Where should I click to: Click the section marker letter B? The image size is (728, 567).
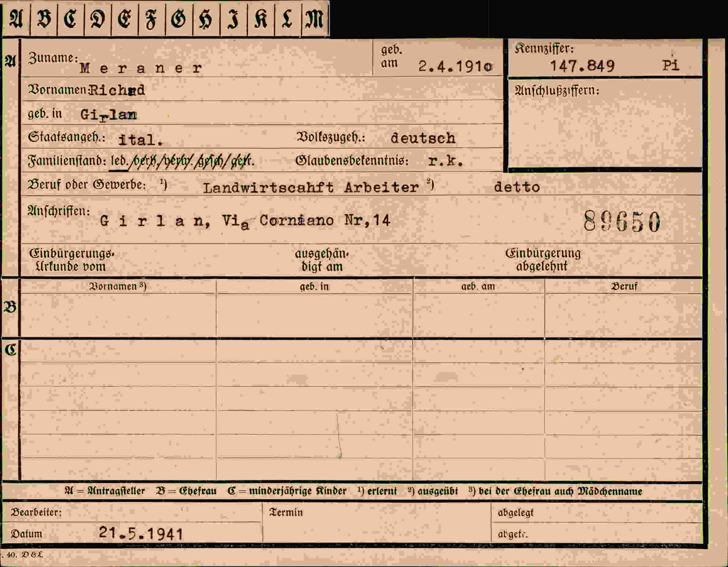(x=10, y=307)
